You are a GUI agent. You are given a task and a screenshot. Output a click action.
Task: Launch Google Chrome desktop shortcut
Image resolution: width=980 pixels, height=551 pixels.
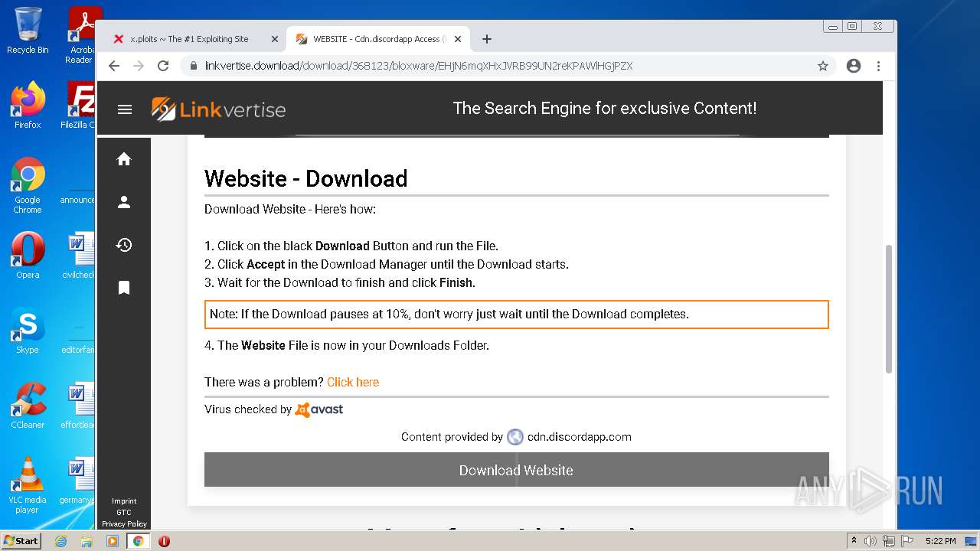(28, 185)
